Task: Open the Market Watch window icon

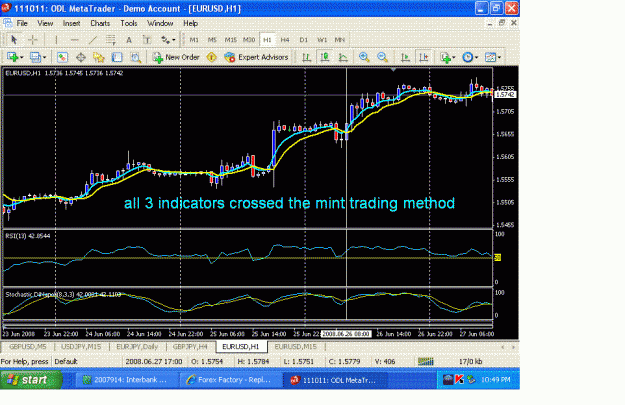Action: 63,57
